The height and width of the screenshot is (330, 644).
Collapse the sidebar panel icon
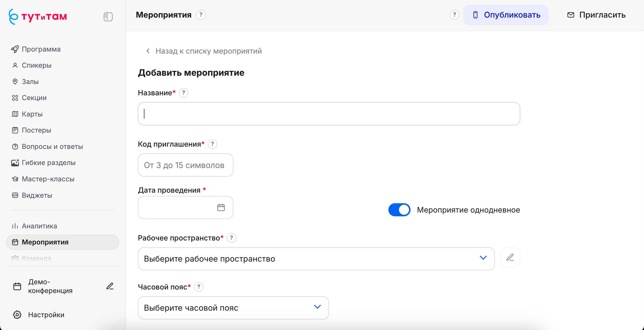(108, 17)
